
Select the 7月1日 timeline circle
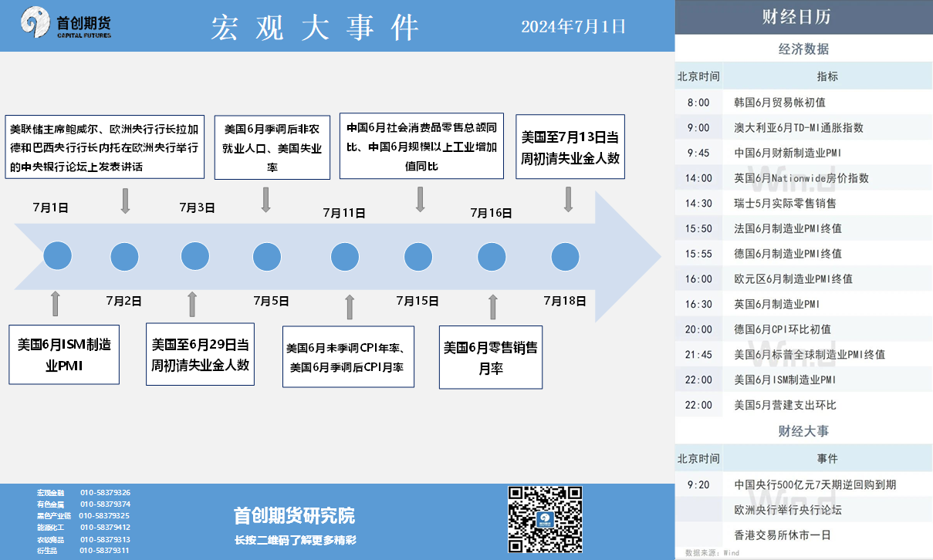pyautogui.click(x=57, y=256)
